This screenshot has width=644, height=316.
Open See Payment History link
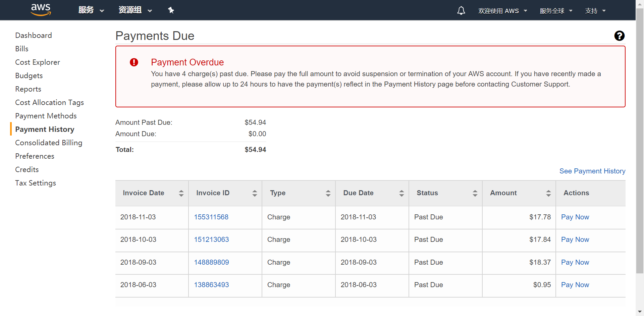coord(592,171)
